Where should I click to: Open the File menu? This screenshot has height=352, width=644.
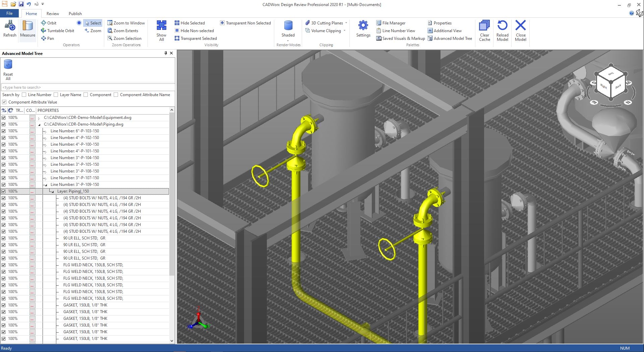pyautogui.click(x=9, y=13)
